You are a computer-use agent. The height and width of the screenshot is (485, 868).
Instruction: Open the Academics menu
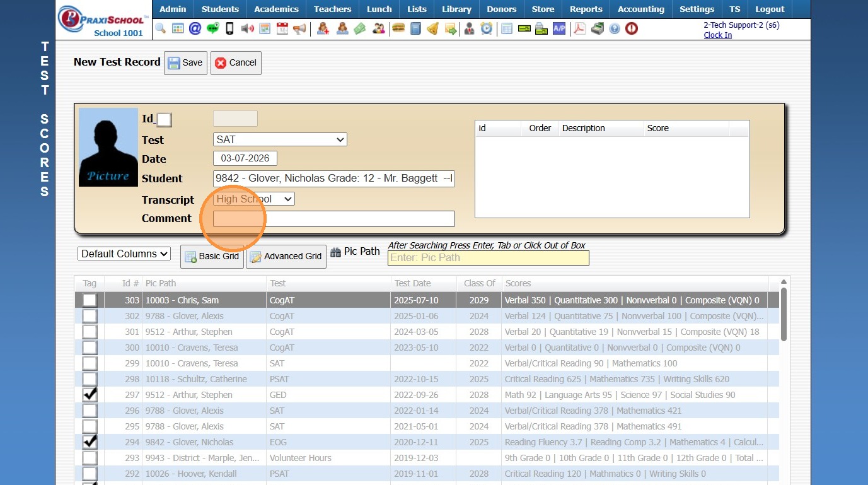(x=276, y=9)
